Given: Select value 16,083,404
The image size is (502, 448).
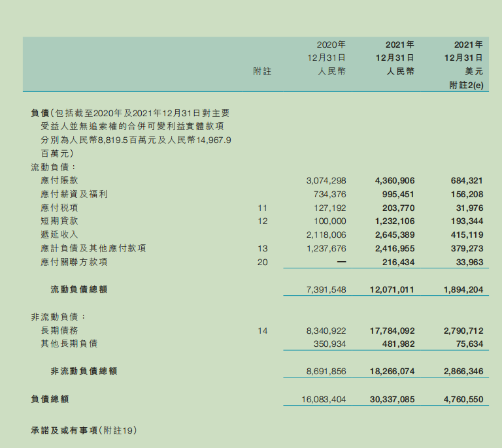Looking at the screenshot, I should coord(324,400).
